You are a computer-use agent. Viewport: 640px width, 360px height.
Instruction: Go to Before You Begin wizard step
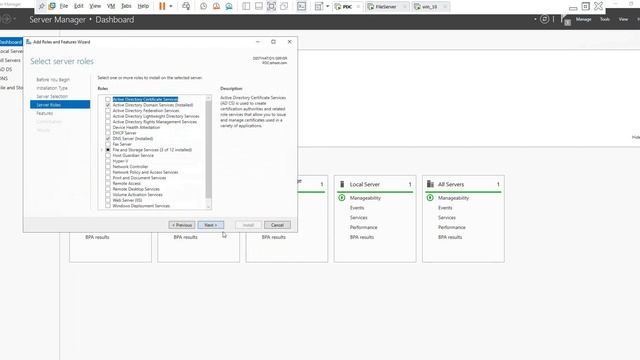[x=53, y=80]
